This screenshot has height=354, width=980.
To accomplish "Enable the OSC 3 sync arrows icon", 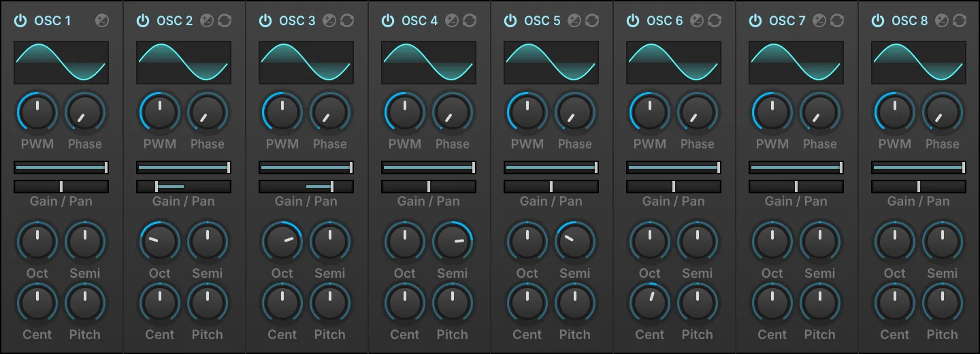I will (x=347, y=21).
